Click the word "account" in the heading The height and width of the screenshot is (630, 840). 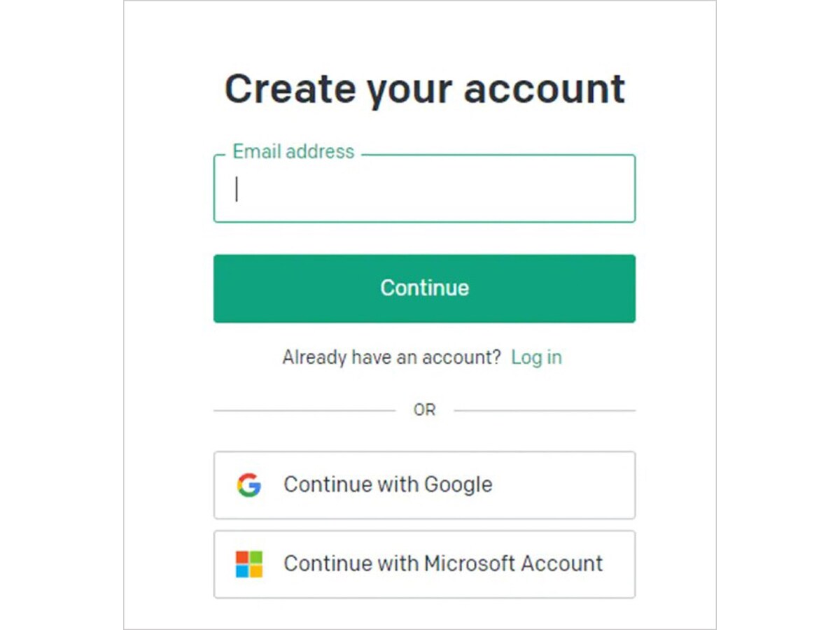[x=545, y=89]
